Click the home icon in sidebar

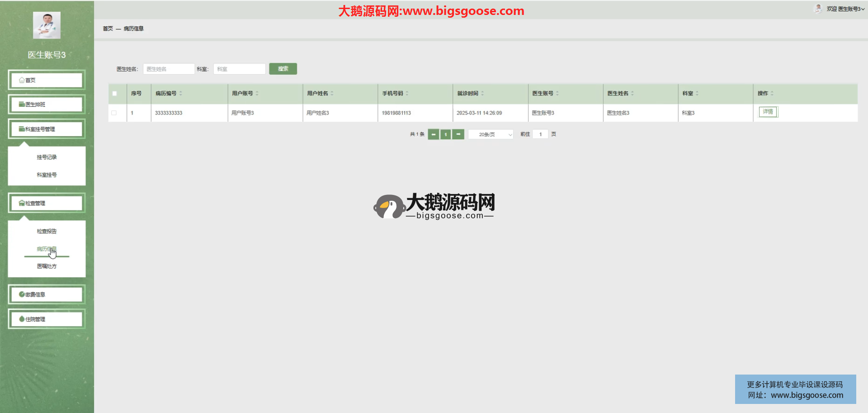click(x=22, y=80)
